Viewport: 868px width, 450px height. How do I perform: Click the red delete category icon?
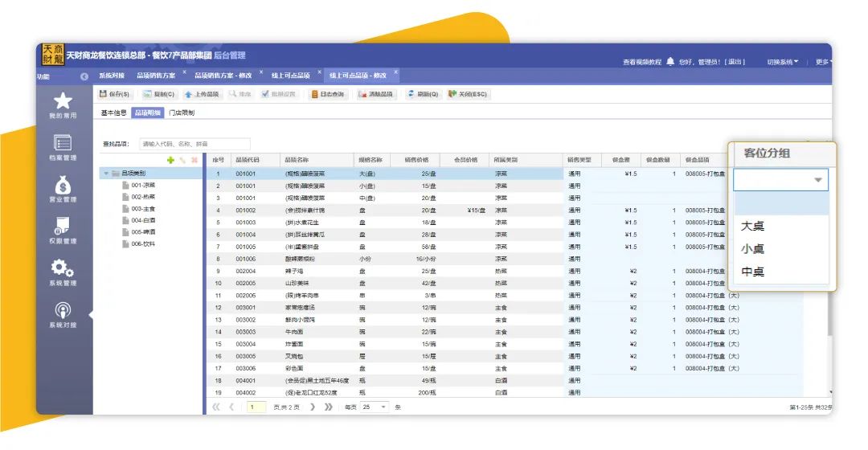pyautogui.click(x=194, y=160)
